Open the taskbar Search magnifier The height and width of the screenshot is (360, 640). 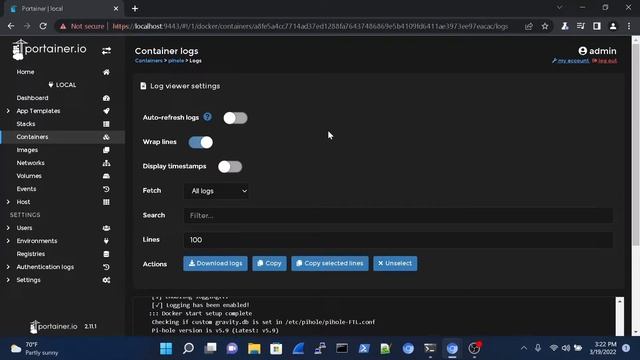pos(188,348)
